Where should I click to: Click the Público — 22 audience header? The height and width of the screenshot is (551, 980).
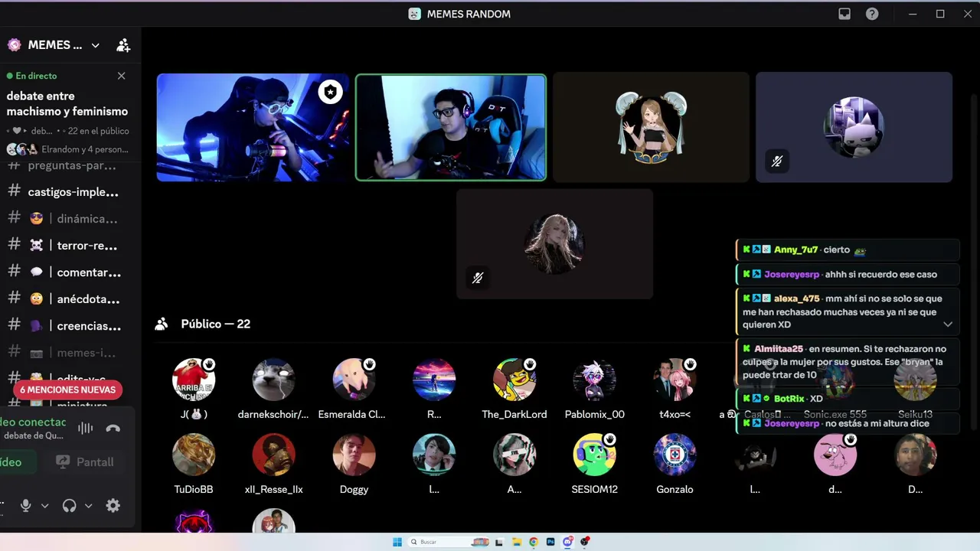click(216, 324)
